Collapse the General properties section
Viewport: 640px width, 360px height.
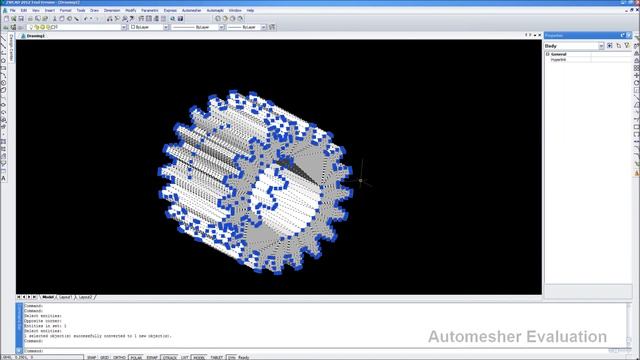pyautogui.click(x=548, y=54)
